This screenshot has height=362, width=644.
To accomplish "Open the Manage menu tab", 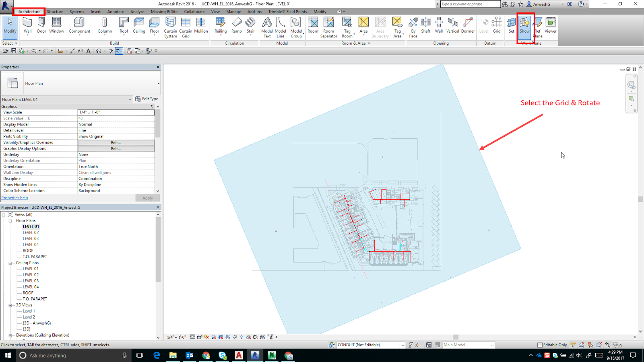I will [x=233, y=12].
